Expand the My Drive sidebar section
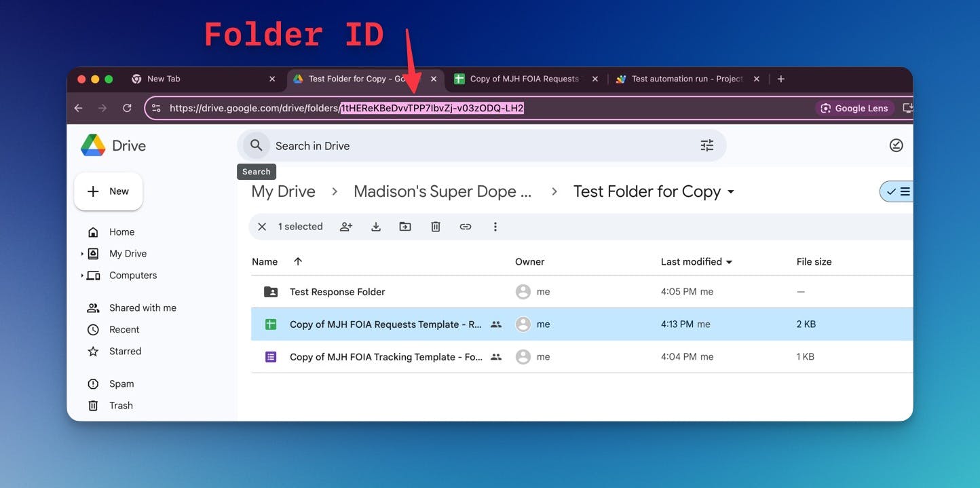980x488 pixels. 82,253
